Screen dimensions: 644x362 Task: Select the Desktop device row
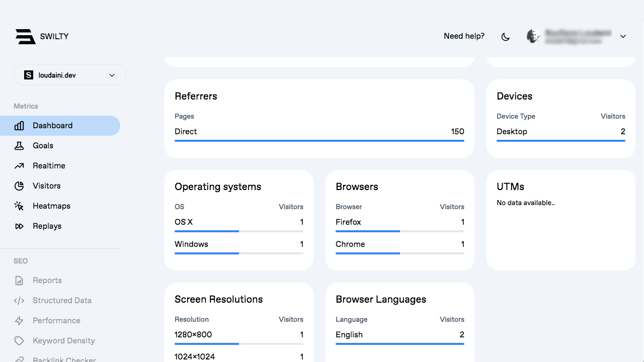(x=561, y=134)
